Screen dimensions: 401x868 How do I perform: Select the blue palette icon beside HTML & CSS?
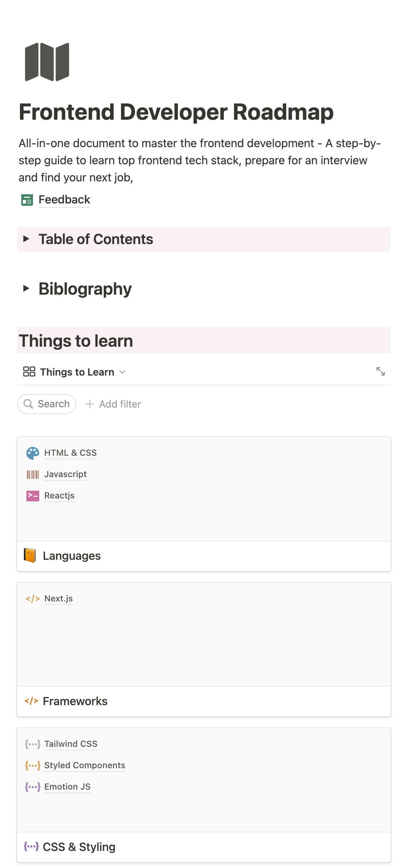(32, 453)
